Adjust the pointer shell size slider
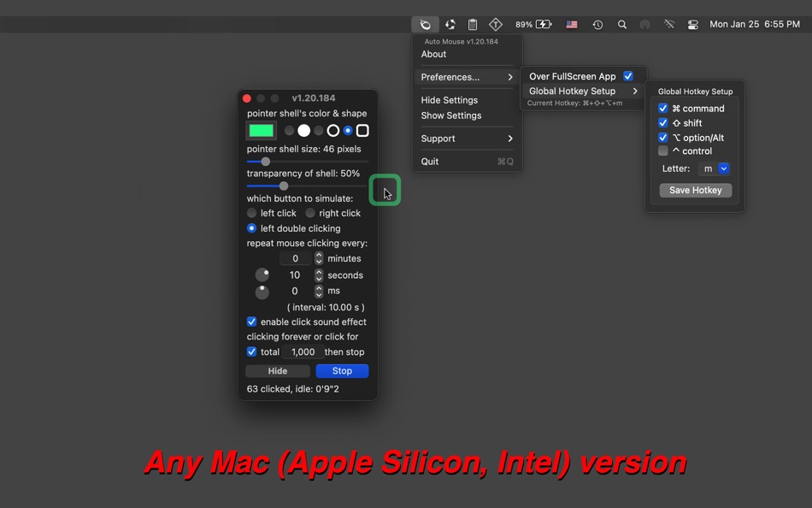The width and height of the screenshot is (812, 508). click(x=308, y=162)
